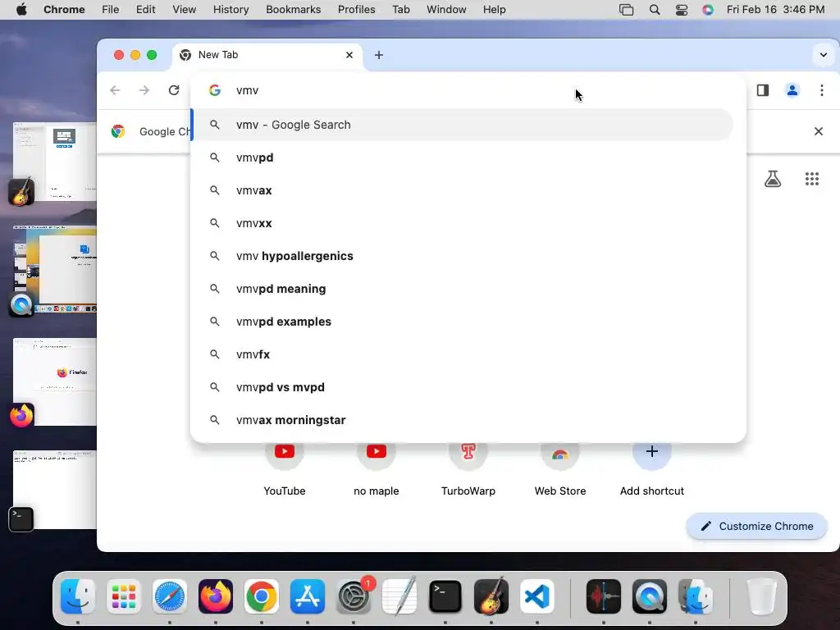The width and height of the screenshot is (840, 630).
Task: Click the Chrome back arrow
Action: 115,90
